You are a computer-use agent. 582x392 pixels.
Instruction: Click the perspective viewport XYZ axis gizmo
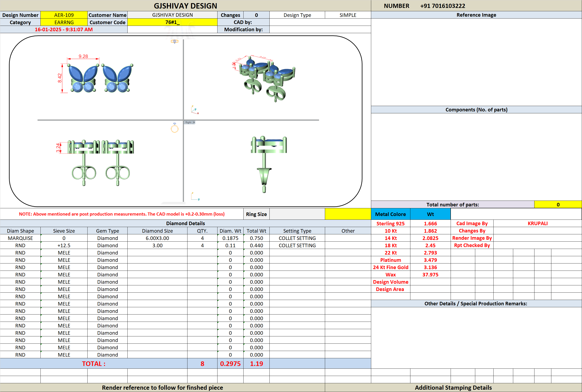(x=195, y=110)
